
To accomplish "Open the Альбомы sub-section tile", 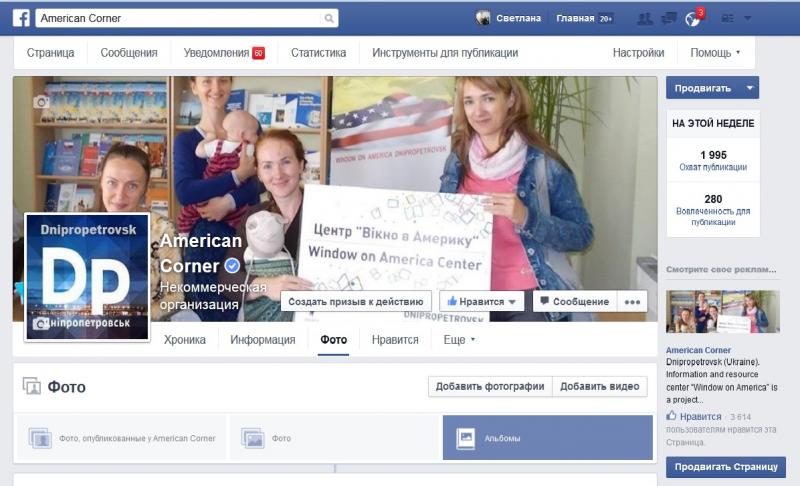I will (547, 438).
